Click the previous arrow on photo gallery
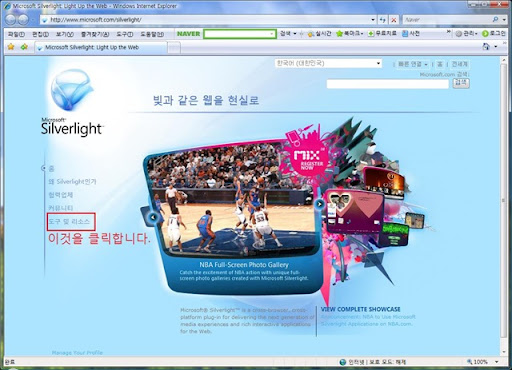Image resolution: width=512 pixels, height=370 pixels. [153, 217]
